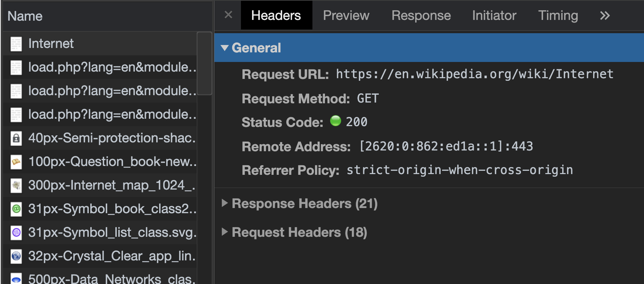Screen dimensions: 644x284
Task: Open the overflow tabs menu via double chevron
Action: click(604, 15)
